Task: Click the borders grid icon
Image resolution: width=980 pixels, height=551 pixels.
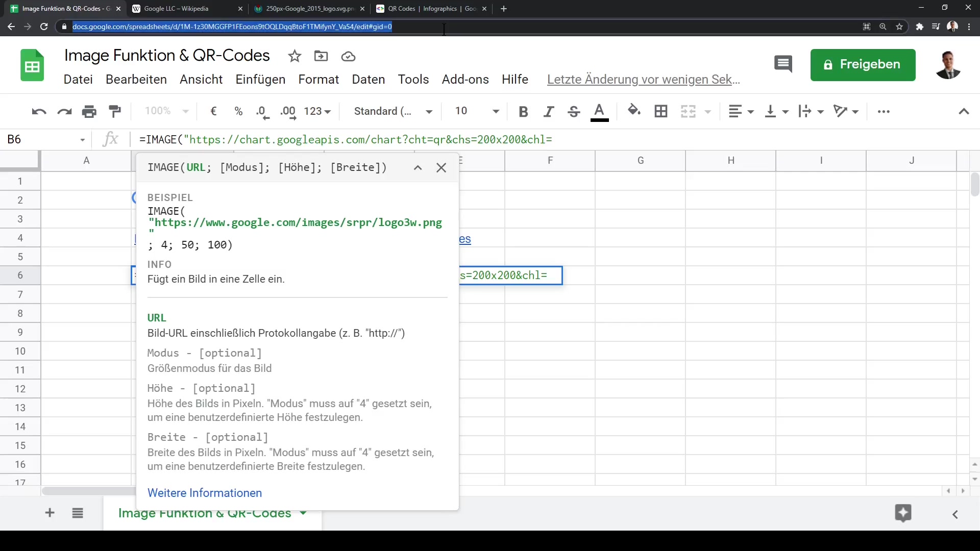Action: pyautogui.click(x=661, y=111)
